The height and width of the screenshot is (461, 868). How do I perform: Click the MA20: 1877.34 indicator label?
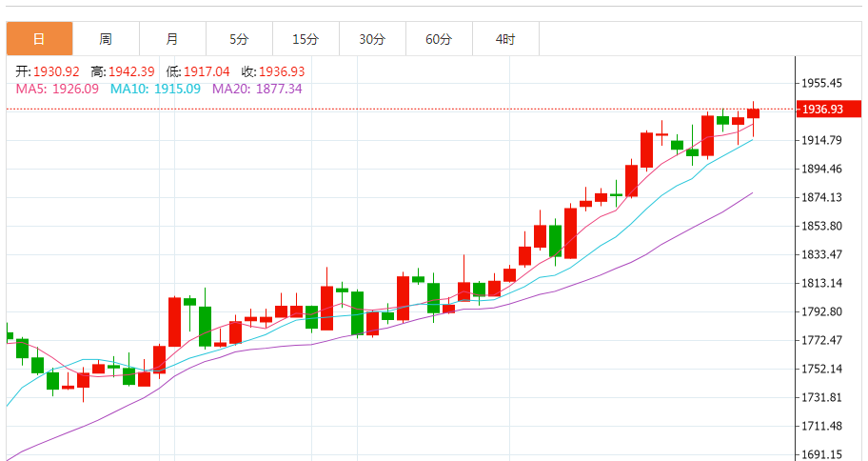[257, 89]
